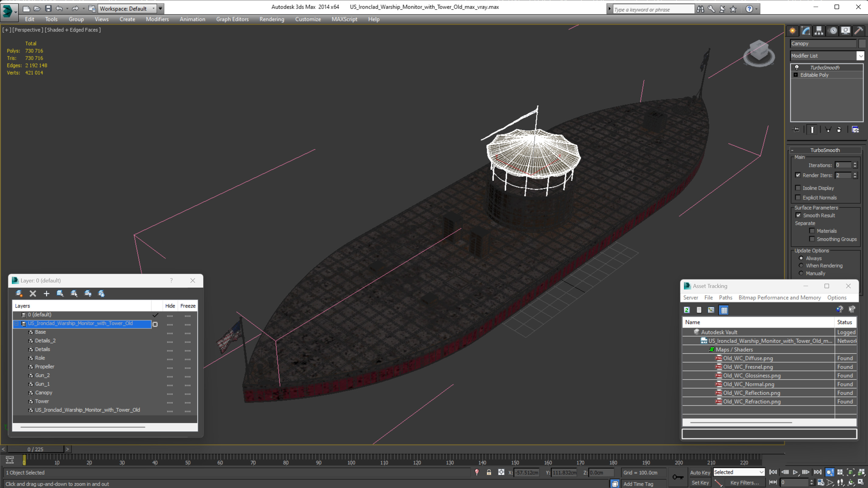Click the Save File toolbar icon
The height and width of the screenshot is (488, 868).
pos(48,9)
